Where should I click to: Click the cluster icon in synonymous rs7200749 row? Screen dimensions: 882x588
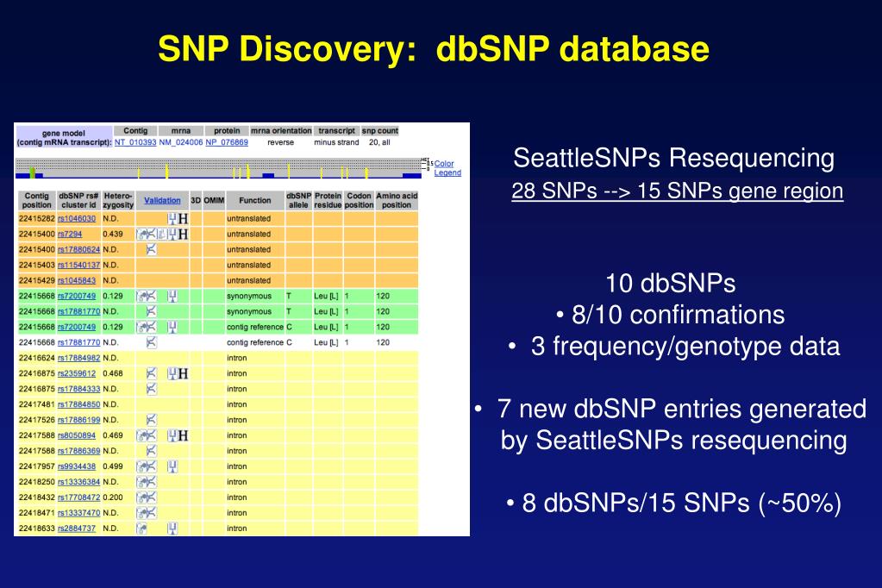(x=141, y=296)
